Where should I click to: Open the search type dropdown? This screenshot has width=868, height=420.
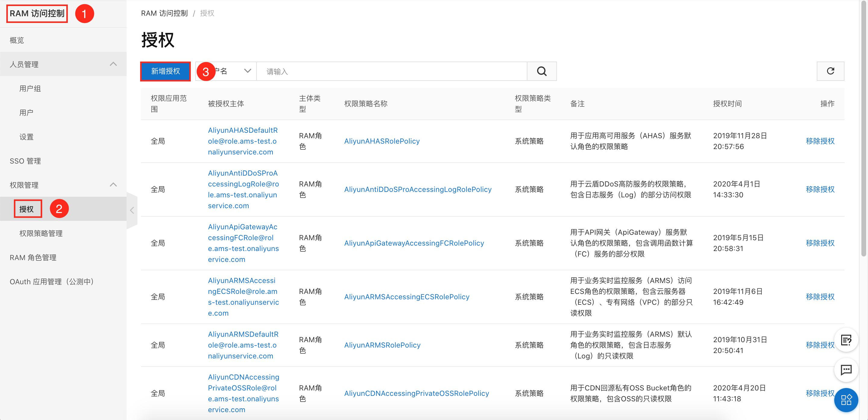[x=226, y=71]
